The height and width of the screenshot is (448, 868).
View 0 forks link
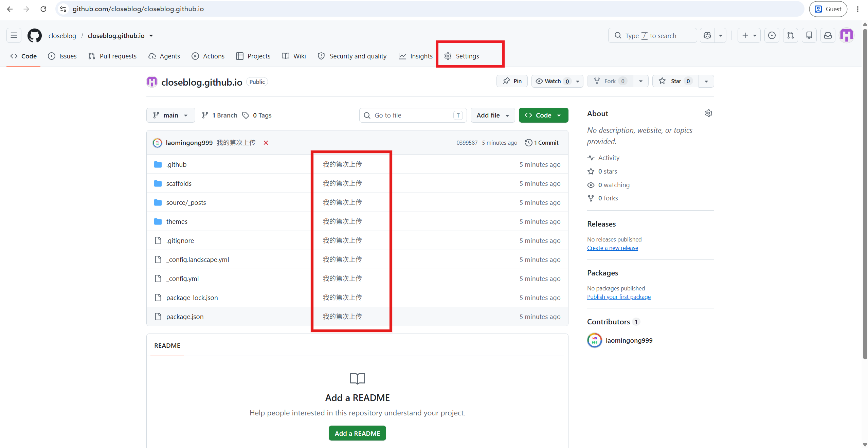coord(603,198)
